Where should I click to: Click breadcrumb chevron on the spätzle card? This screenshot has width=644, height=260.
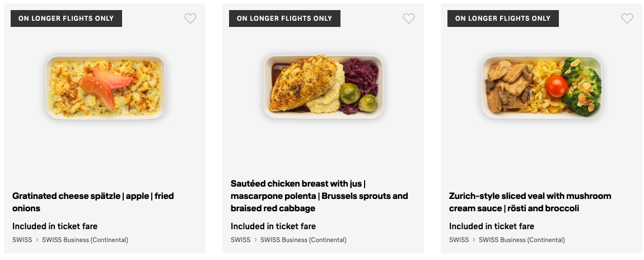(x=37, y=240)
